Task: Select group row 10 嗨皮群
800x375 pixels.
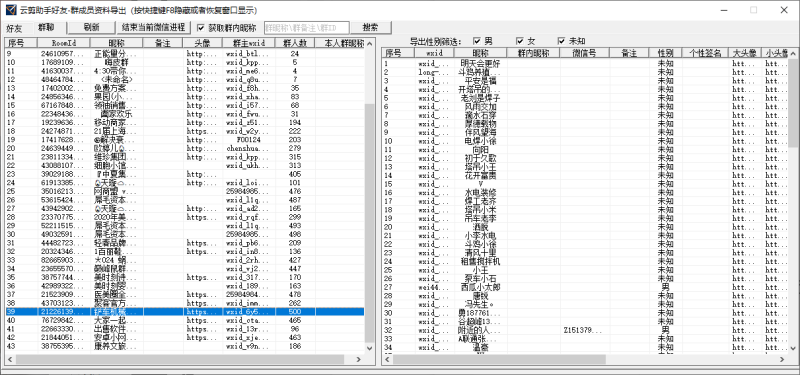Action: click(x=185, y=62)
